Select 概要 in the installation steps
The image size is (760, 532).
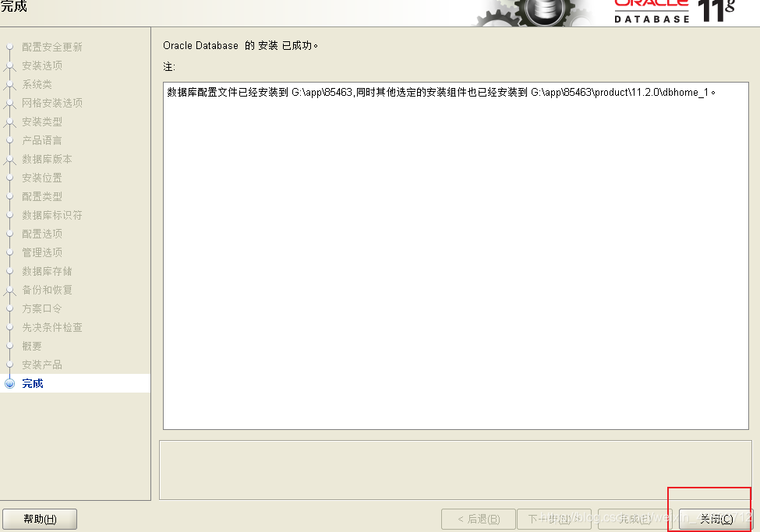tap(31, 346)
